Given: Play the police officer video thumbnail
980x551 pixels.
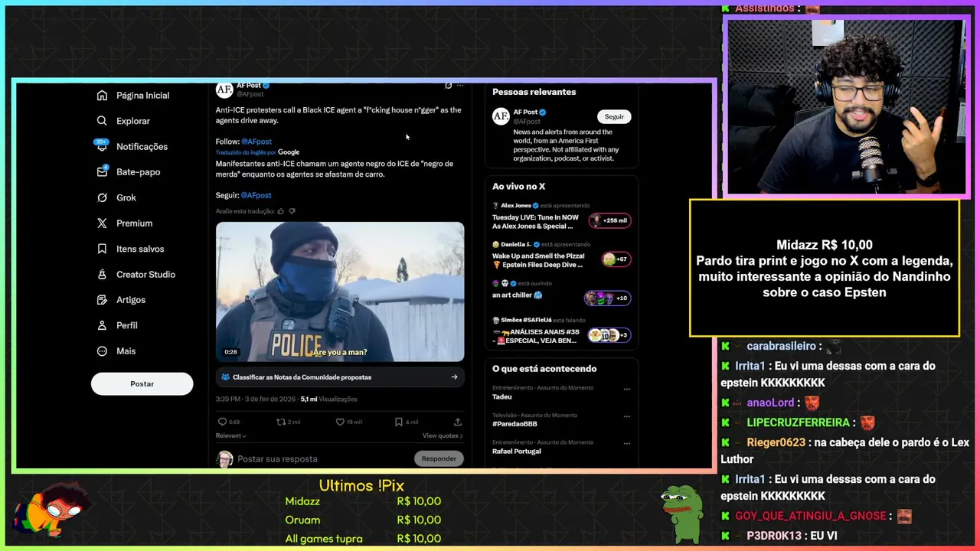Looking at the screenshot, I should click(x=340, y=292).
